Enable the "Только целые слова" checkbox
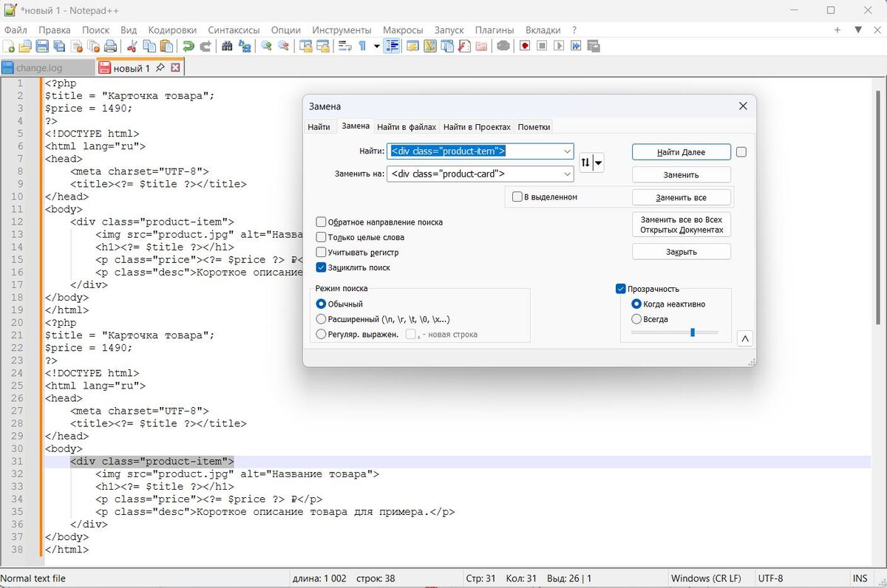The width and height of the screenshot is (887, 588). (321, 237)
